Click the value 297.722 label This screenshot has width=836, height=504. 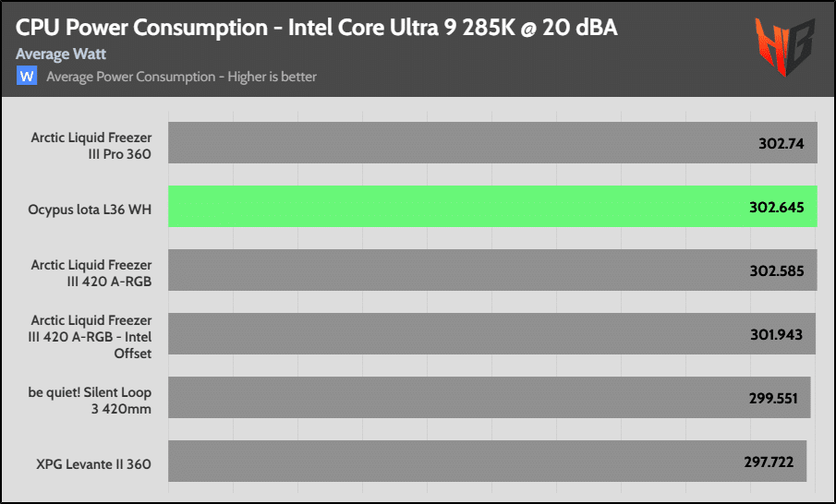tap(769, 462)
